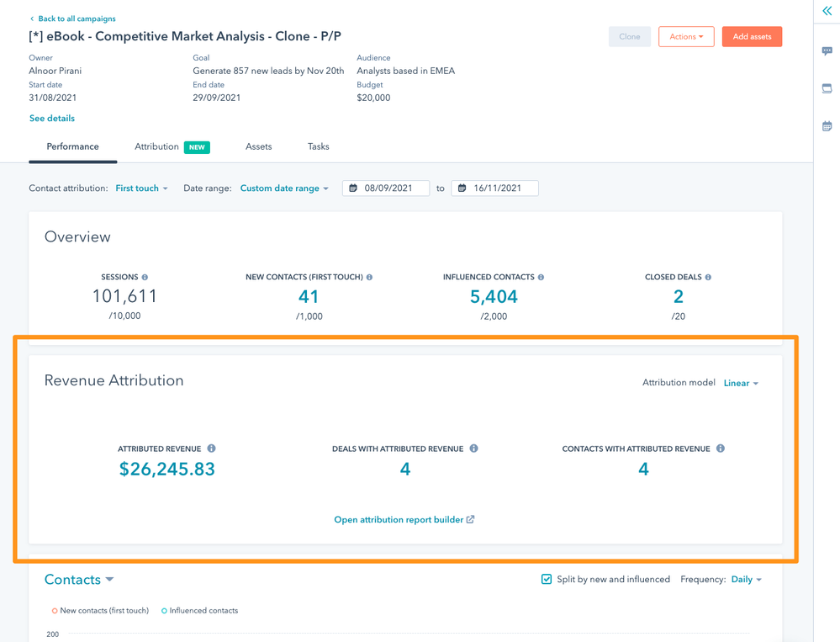Open the chat bubble icon in sidebar

point(827,51)
